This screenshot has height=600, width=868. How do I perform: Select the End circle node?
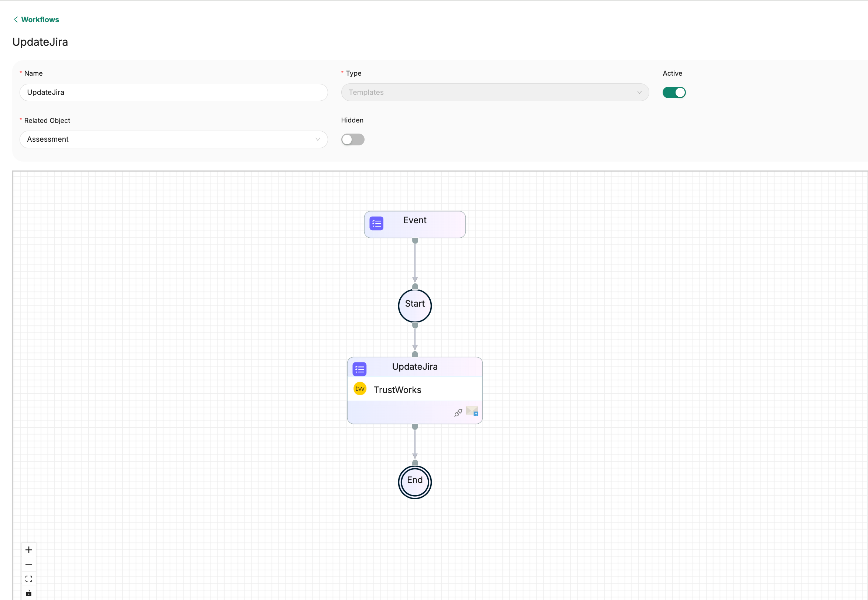(x=415, y=482)
